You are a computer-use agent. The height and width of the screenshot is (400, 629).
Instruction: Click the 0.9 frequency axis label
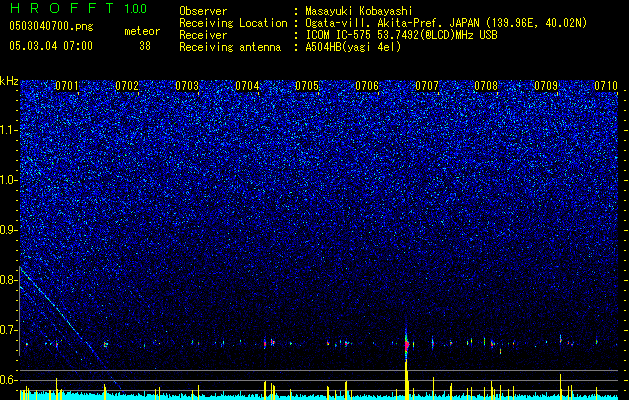8,230
